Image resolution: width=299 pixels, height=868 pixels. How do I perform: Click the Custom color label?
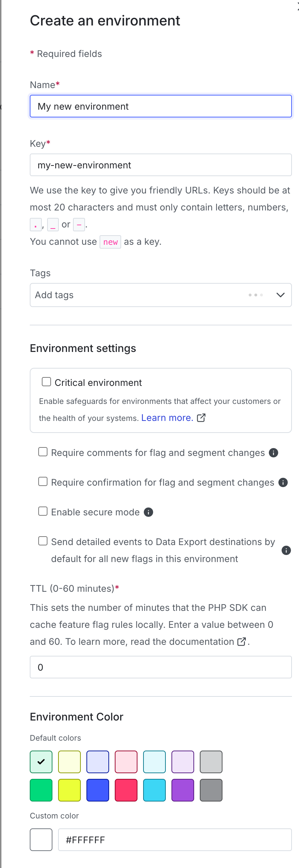click(54, 816)
